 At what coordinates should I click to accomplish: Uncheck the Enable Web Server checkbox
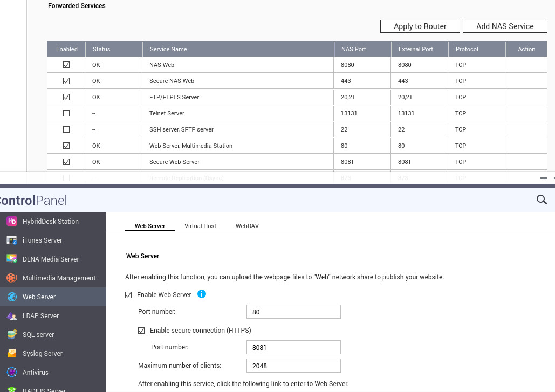point(128,295)
